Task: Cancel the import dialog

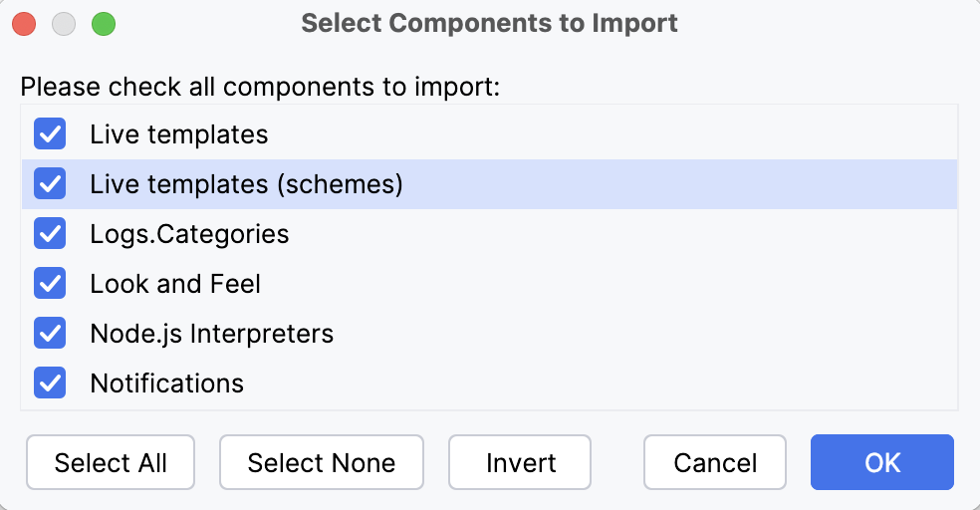Action: click(x=715, y=463)
